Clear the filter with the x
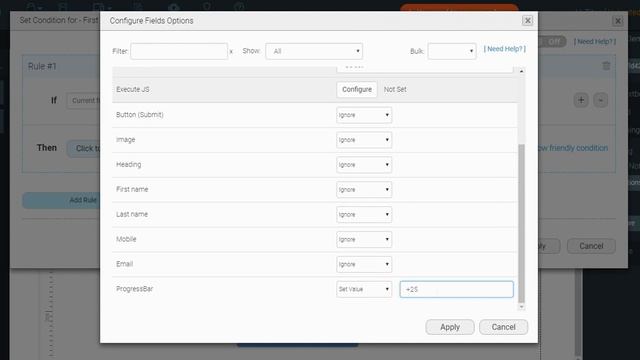The height and width of the screenshot is (360, 640). [x=231, y=52]
